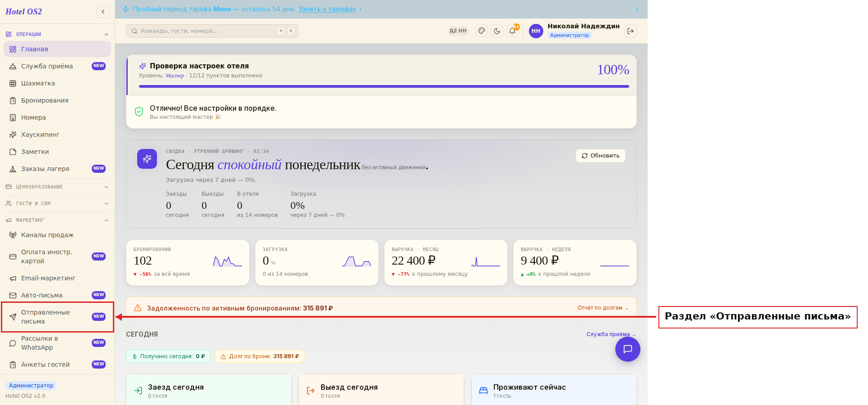Click the Получено сегодня: 0 ₽ chip
This screenshot has height=405, width=868.
point(168,356)
